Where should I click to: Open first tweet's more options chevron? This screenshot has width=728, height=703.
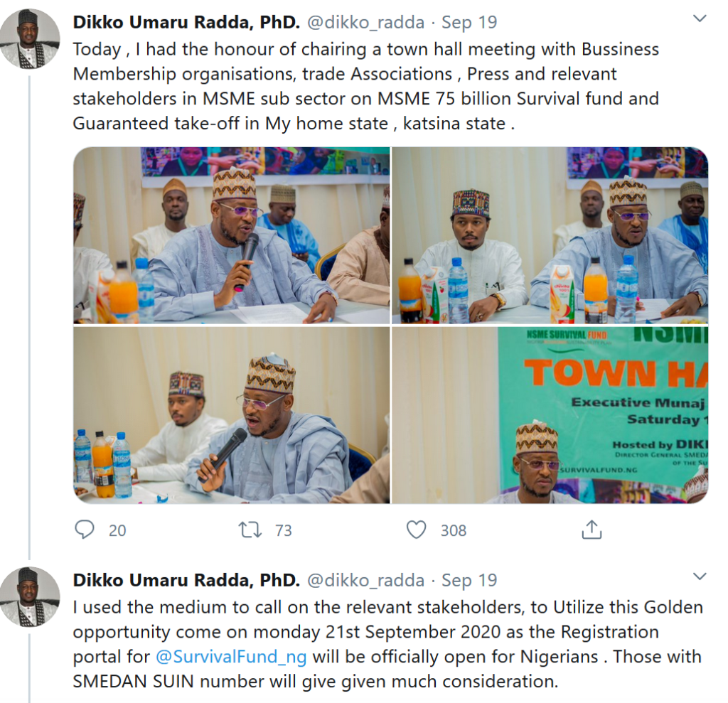pos(700,19)
